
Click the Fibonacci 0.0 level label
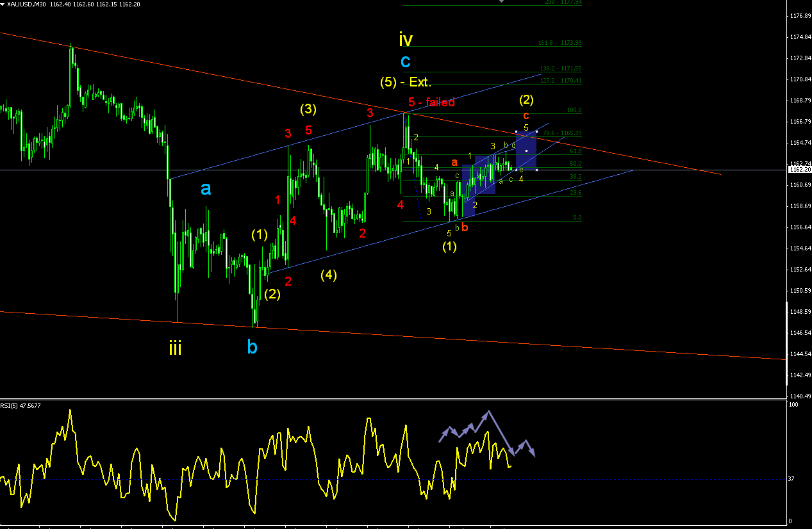point(577,218)
